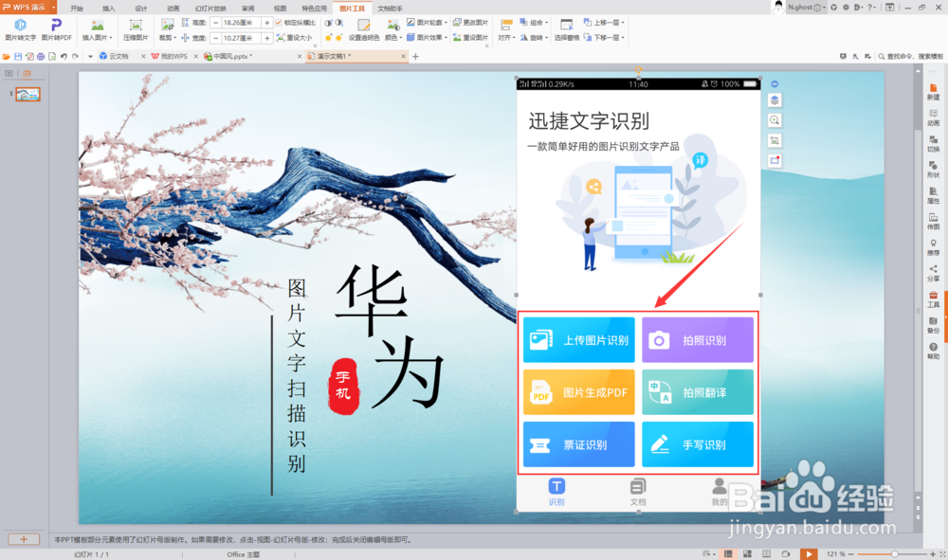Click the height value input field
Image resolution: width=948 pixels, height=560 pixels.
point(240,23)
